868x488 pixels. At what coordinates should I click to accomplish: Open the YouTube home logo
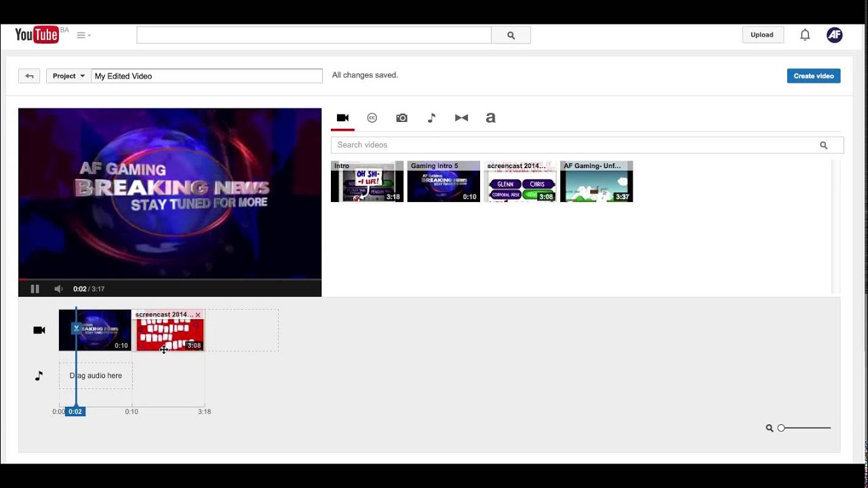tap(37, 35)
